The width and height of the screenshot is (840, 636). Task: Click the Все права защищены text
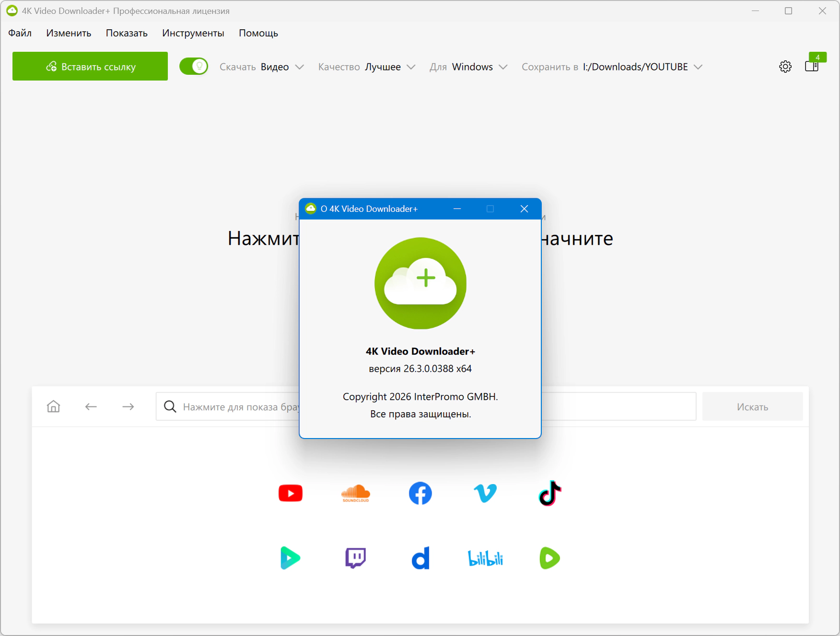(x=420, y=414)
